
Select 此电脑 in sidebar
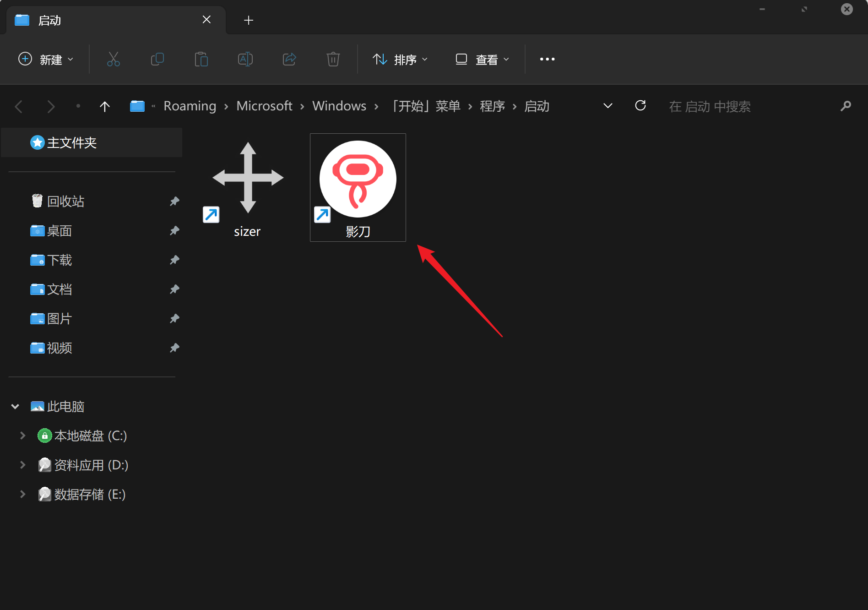coord(65,407)
